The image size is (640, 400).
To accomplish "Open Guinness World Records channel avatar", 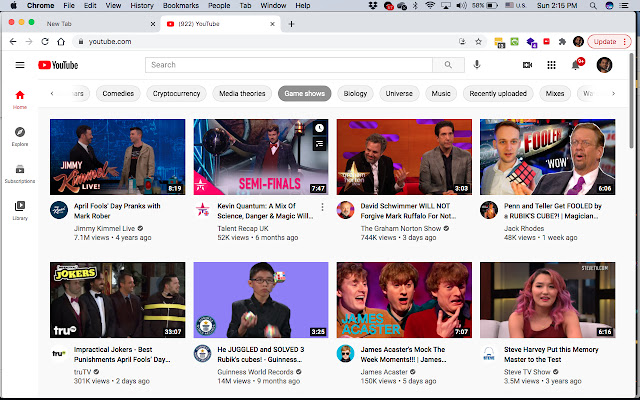I will (x=202, y=353).
